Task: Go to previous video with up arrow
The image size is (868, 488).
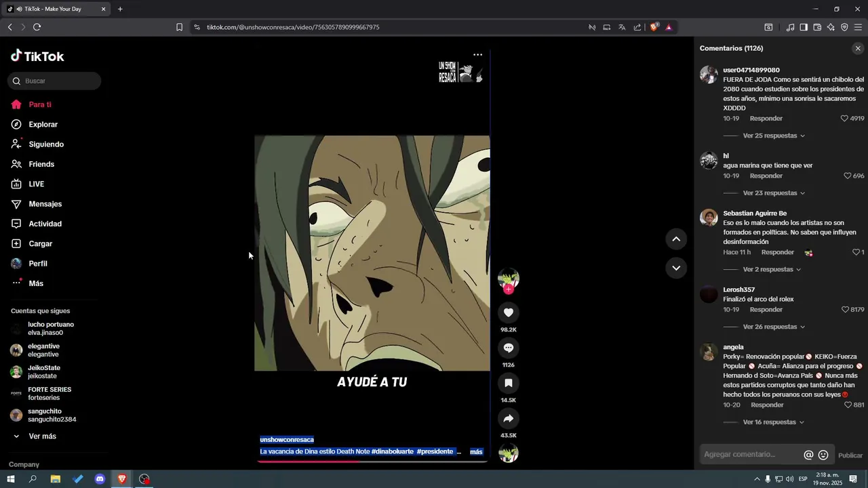Action: point(676,239)
